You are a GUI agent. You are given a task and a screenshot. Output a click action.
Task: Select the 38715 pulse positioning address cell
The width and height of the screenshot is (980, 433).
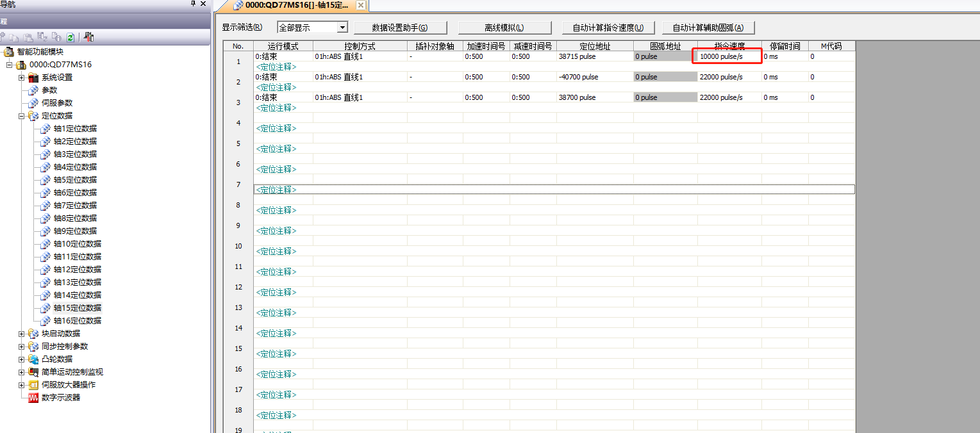594,56
